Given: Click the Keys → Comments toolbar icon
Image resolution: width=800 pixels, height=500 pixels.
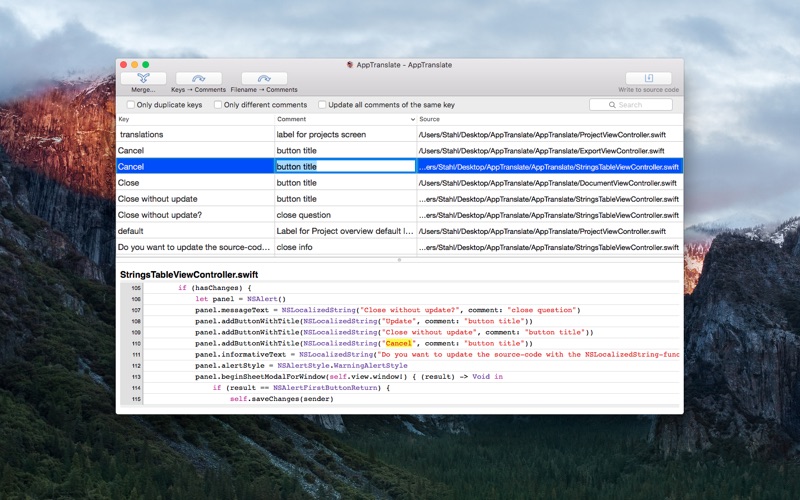Looking at the screenshot, I should (198, 78).
